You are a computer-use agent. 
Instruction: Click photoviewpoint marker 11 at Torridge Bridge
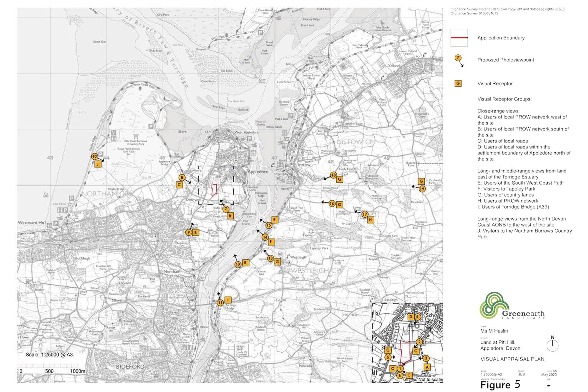point(220,303)
